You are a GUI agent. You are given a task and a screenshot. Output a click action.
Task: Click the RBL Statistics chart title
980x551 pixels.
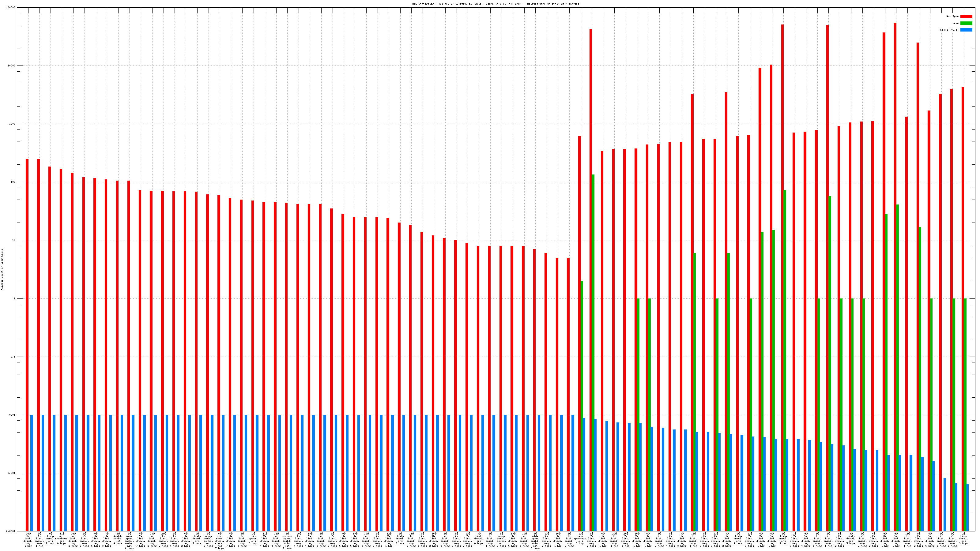coord(495,4)
